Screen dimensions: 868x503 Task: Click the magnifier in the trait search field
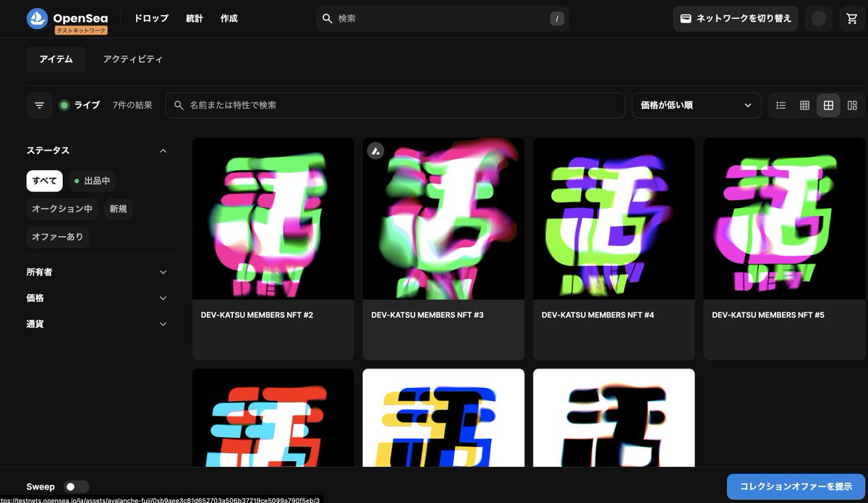pyautogui.click(x=179, y=106)
